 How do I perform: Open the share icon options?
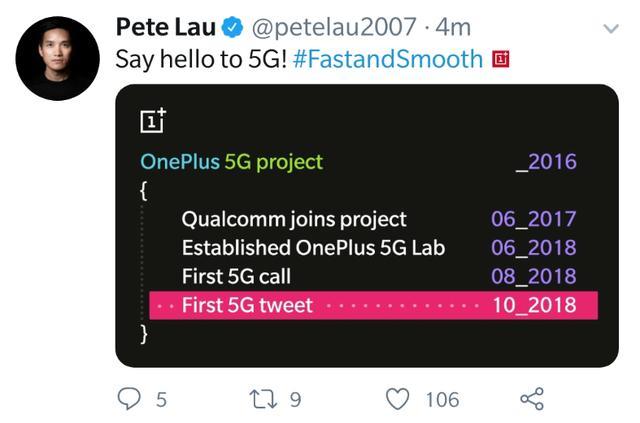tap(532, 399)
